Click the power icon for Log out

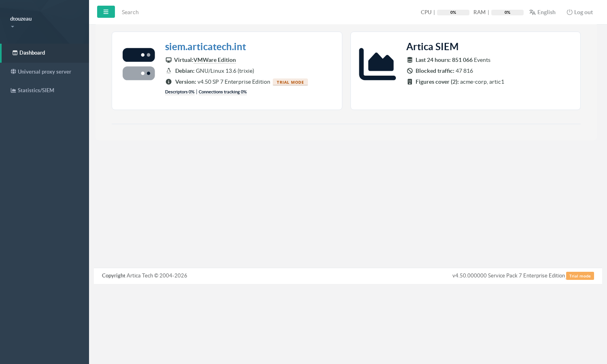click(x=569, y=12)
